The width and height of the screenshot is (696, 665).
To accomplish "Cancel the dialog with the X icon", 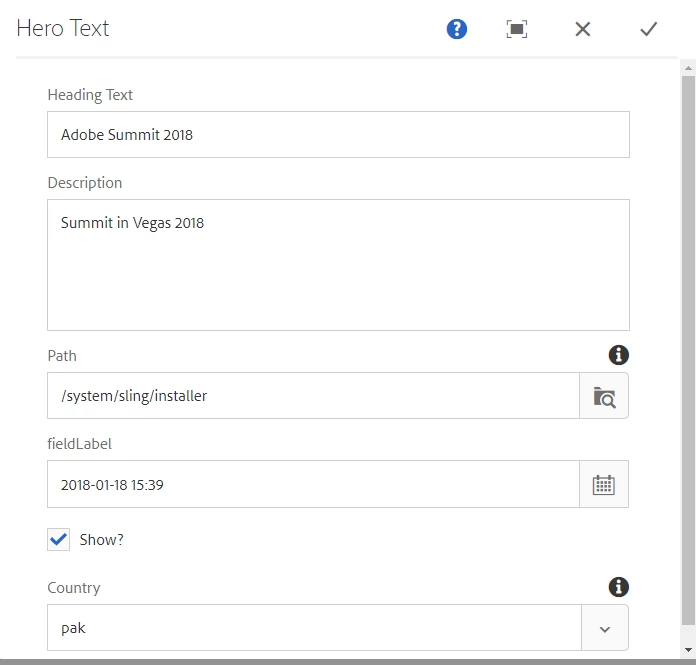I will tap(582, 29).
